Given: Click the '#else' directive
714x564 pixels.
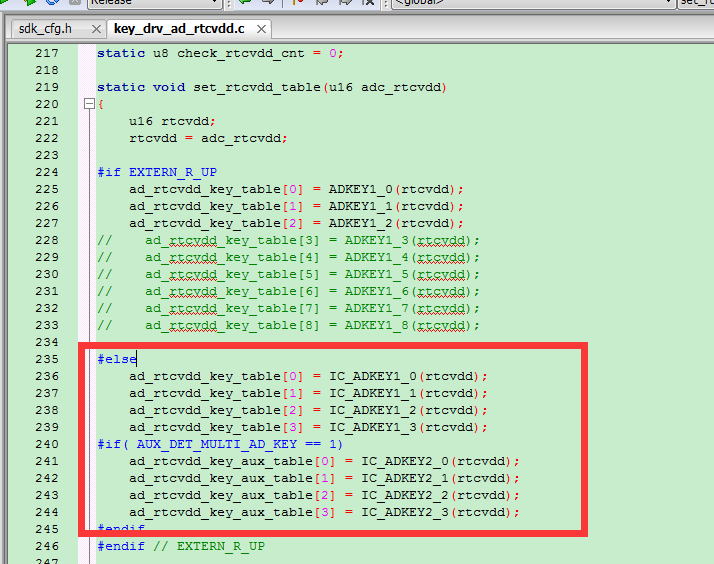Looking at the screenshot, I should point(117,359).
